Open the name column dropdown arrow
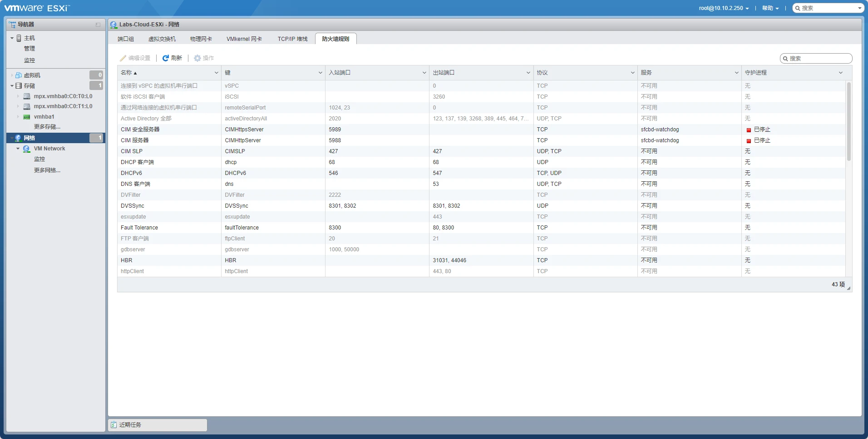This screenshot has height=439, width=868. (216, 73)
